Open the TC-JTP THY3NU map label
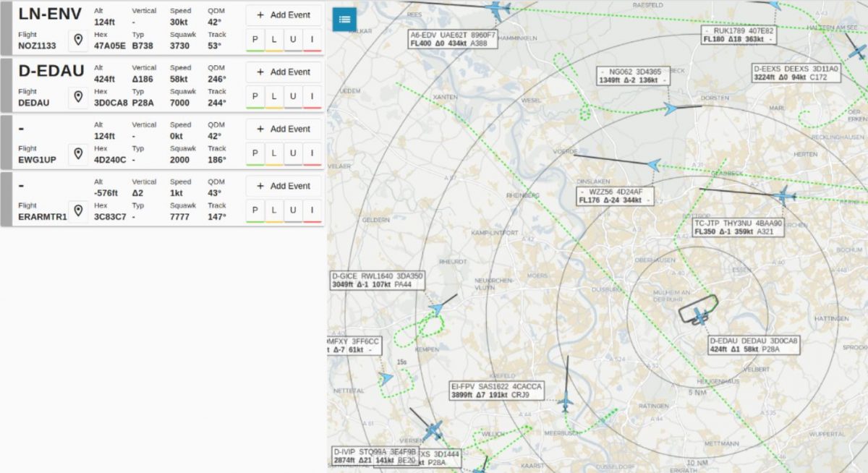868x473 pixels. point(739,228)
